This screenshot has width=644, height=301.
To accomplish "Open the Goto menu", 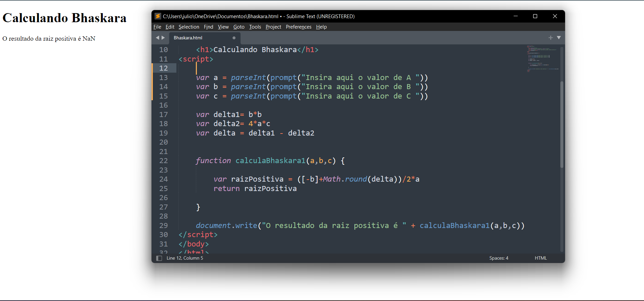I will tap(239, 27).
